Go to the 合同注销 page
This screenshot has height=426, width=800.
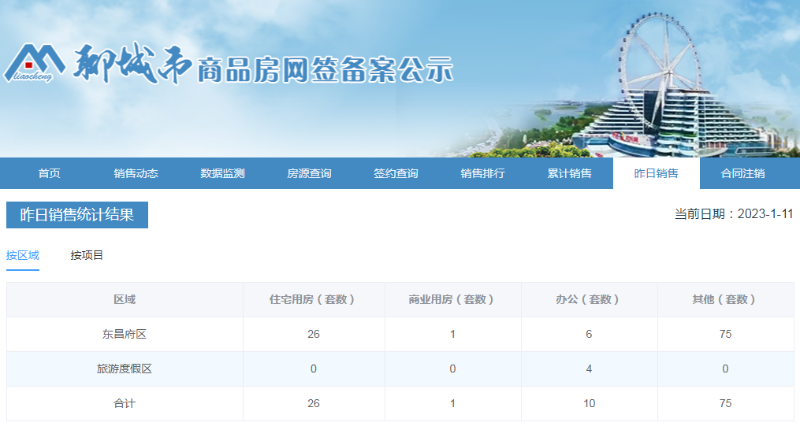[743, 173]
